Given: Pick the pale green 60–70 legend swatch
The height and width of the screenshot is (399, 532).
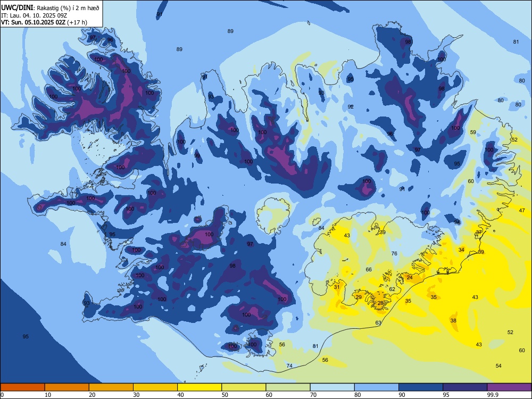Looking at the screenshot, I should 288,387.
